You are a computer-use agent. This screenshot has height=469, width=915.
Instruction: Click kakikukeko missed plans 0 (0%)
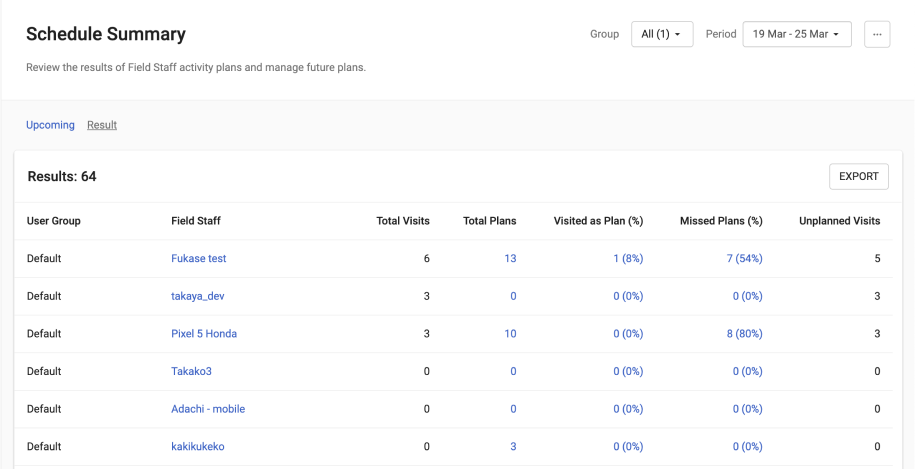(x=748, y=446)
